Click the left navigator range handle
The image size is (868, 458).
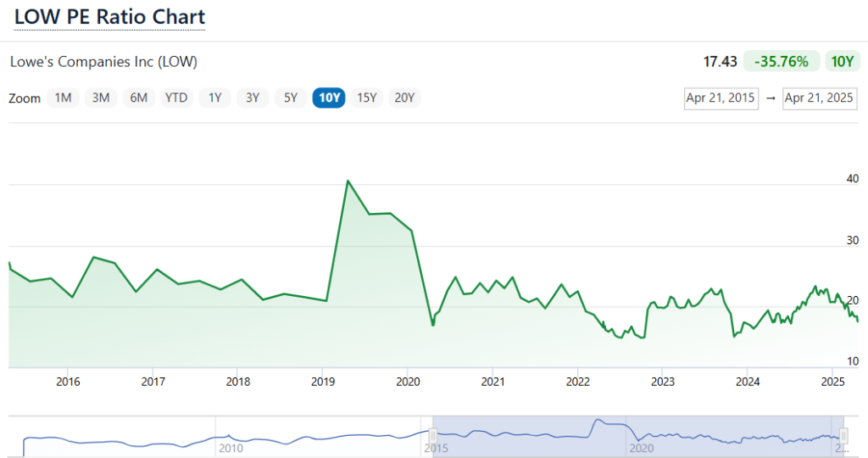[433, 437]
